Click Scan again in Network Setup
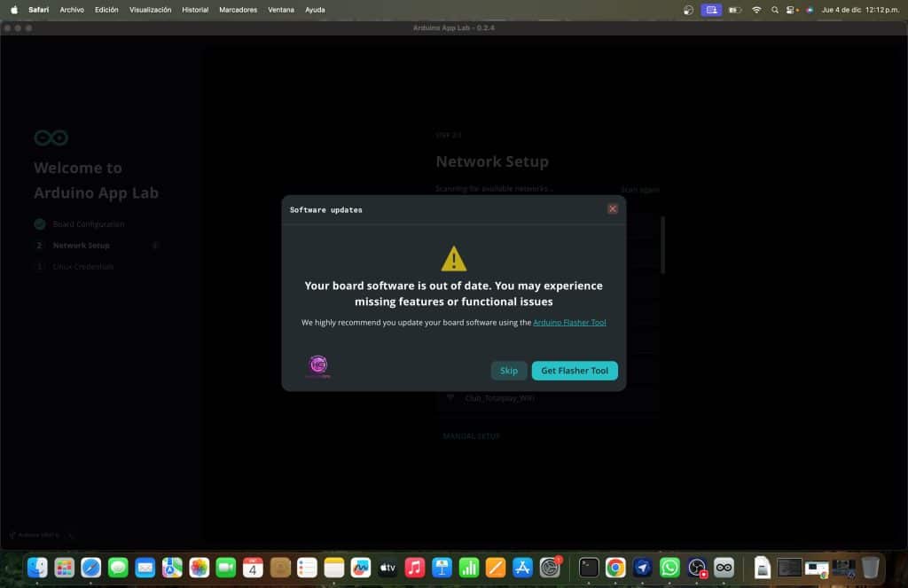Viewport: 908px width, 588px height. 640,190
